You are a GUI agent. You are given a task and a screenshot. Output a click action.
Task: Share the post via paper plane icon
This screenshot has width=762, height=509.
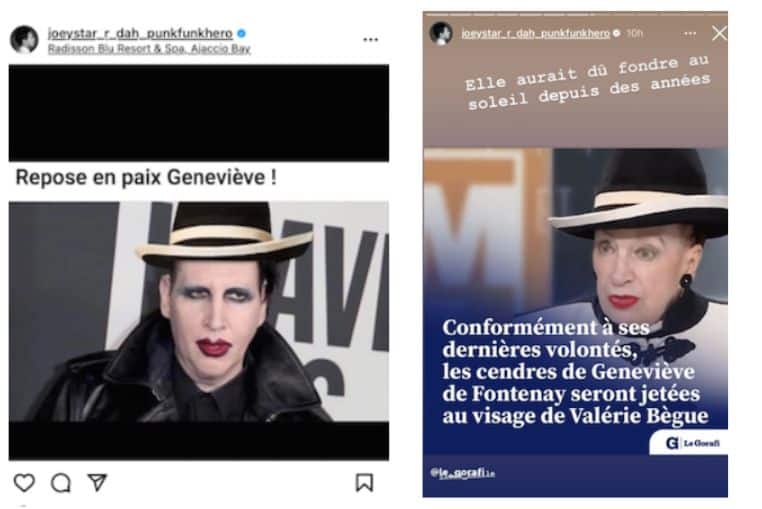coord(97,482)
